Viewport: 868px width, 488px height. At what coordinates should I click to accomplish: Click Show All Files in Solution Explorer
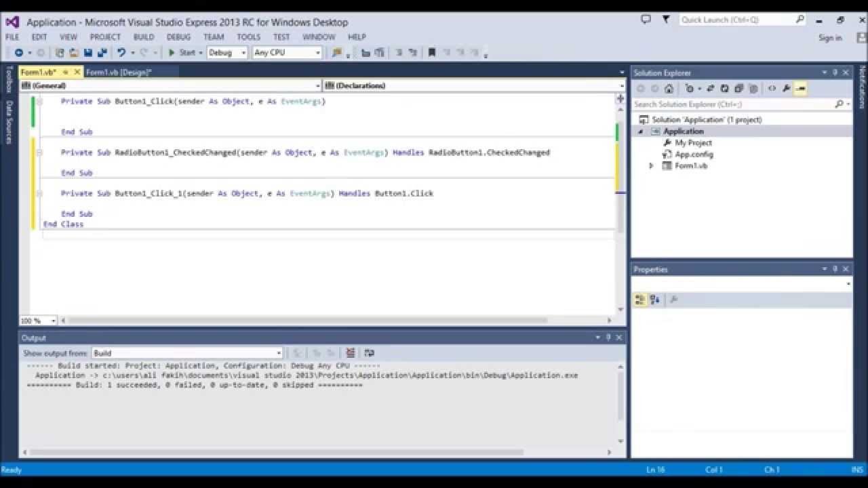(x=753, y=88)
